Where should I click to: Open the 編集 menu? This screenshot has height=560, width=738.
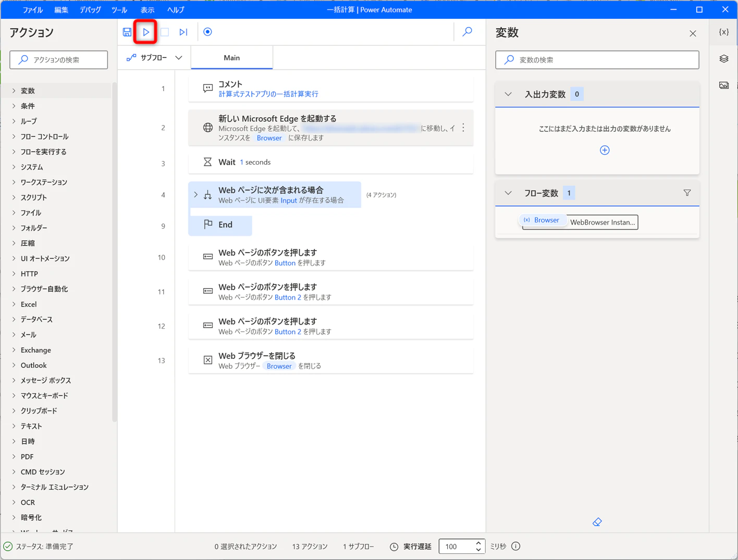tap(61, 9)
